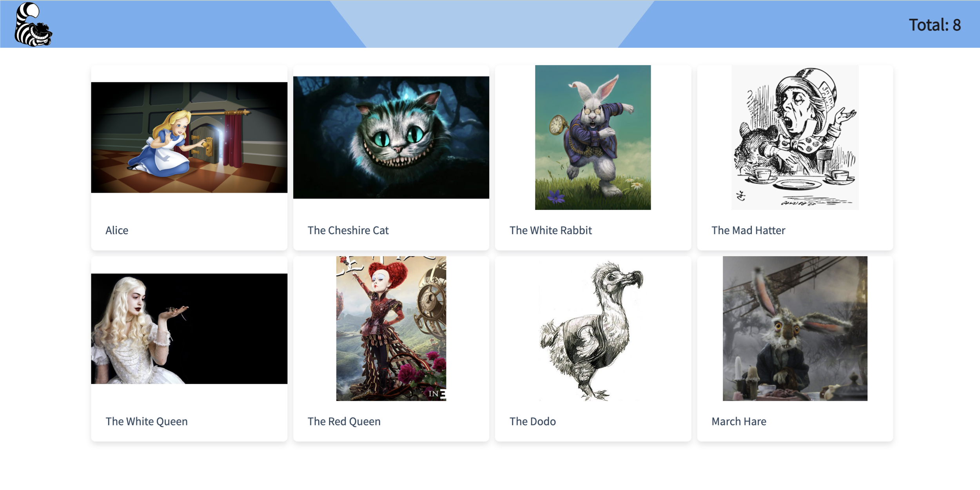Open the White Rabbit illustration
Viewport: 980px width, 490px height.
click(593, 137)
